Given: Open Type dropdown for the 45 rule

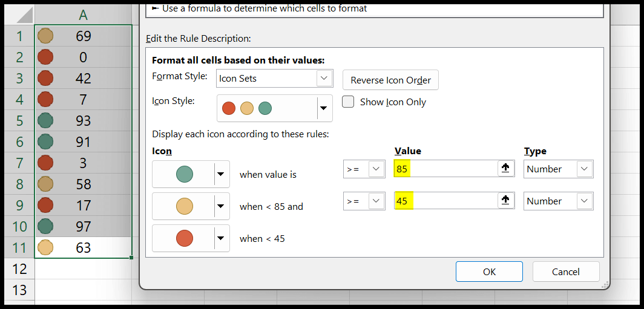Looking at the screenshot, I should (585, 201).
